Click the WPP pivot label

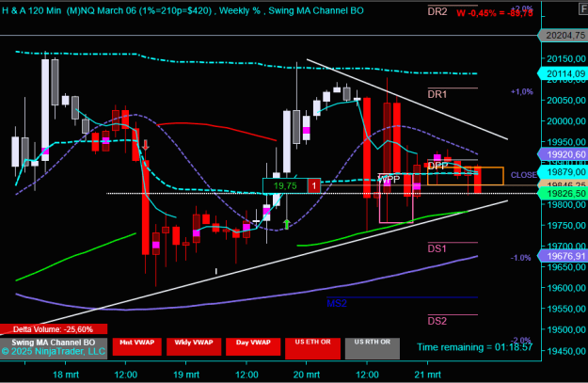[389, 180]
